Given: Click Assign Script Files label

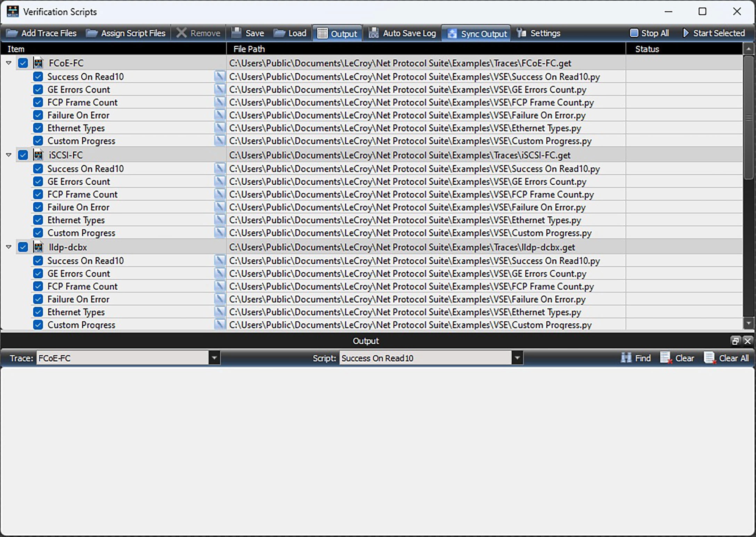Looking at the screenshot, I should pyautogui.click(x=133, y=33).
